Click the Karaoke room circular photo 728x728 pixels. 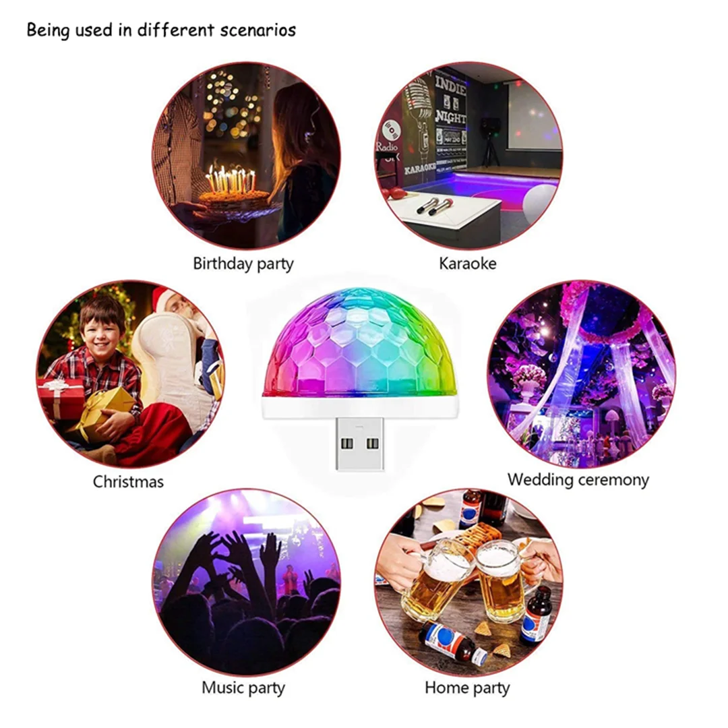pos(468,156)
